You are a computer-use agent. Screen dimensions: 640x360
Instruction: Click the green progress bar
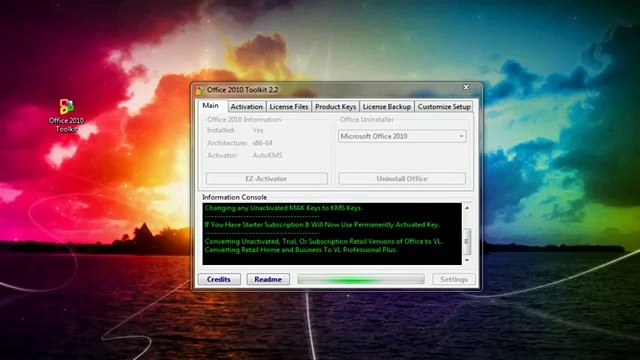tap(361, 279)
